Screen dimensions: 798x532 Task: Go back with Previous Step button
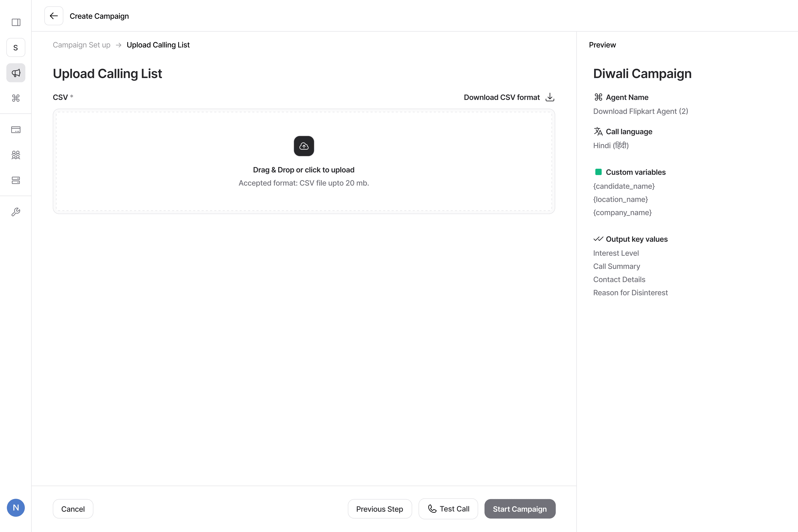(x=379, y=509)
